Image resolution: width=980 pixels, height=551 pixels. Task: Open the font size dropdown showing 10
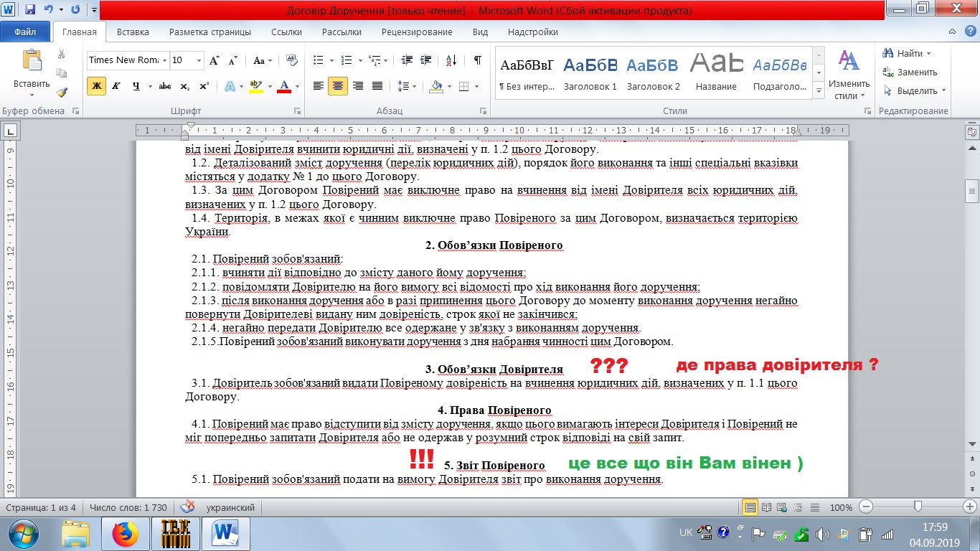coord(199,60)
